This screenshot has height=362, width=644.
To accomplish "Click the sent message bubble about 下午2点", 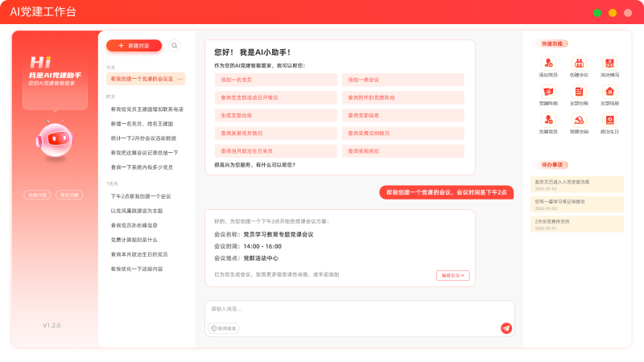I will pyautogui.click(x=447, y=192).
